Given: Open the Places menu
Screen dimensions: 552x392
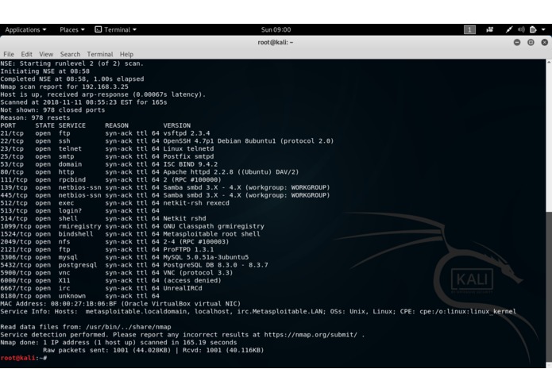Looking at the screenshot, I should 72,30.
